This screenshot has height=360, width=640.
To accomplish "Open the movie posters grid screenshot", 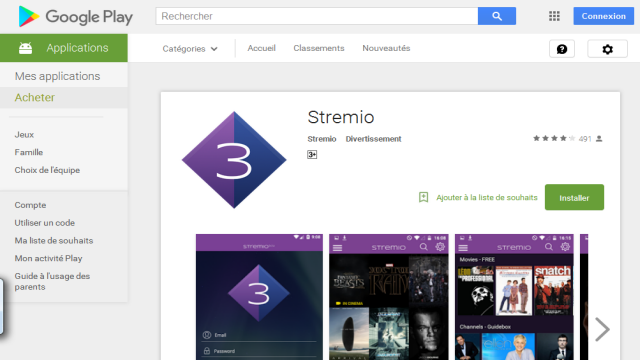I will pyautogui.click(x=389, y=297).
